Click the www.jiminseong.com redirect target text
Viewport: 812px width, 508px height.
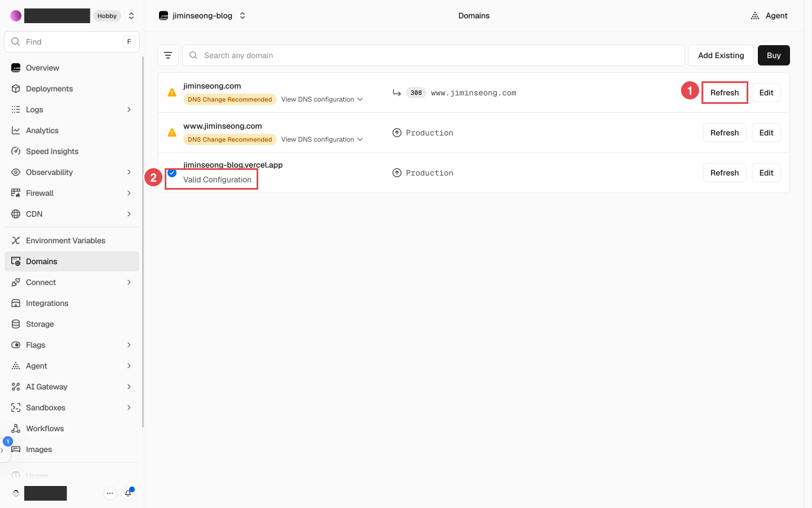coord(474,93)
